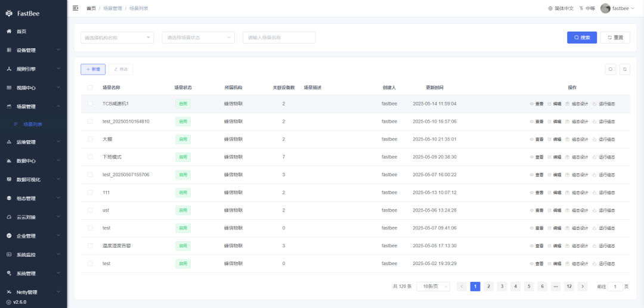The height and width of the screenshot is (308, 644).
Task: Open the 10条/页 page size dropdown
Action: pos(433,287)
